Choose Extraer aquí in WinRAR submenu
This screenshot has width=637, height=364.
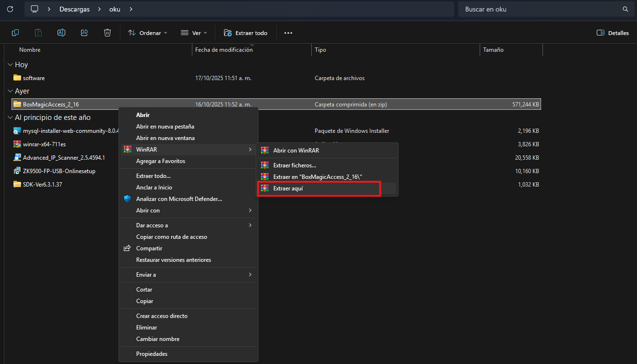pos(288,188)
